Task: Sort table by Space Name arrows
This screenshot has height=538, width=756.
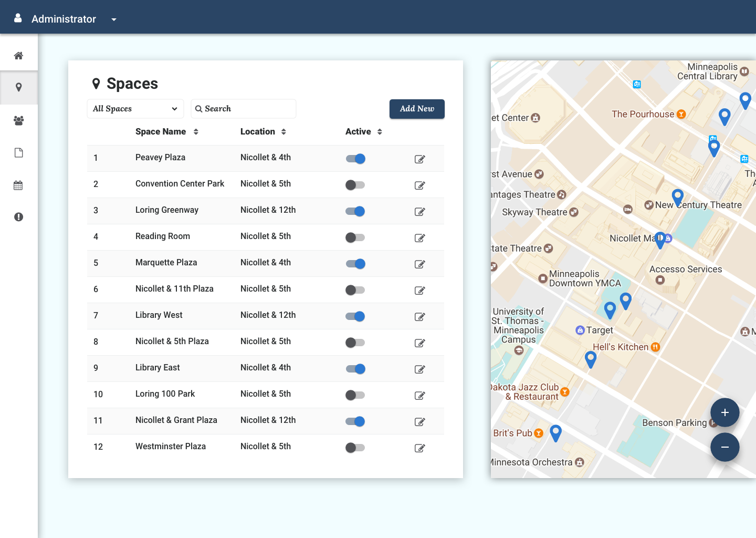Action: pos(196,132)
